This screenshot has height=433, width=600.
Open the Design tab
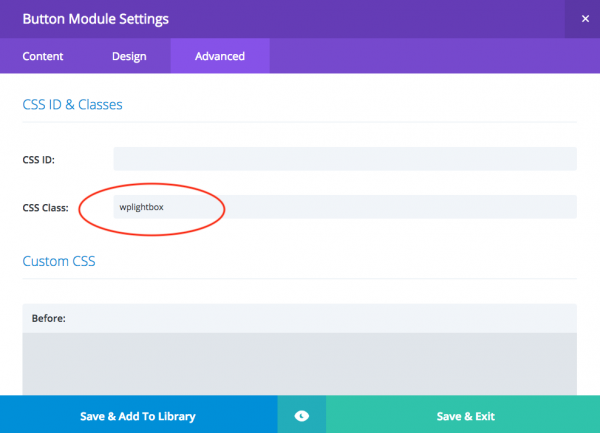pos(128,56)
